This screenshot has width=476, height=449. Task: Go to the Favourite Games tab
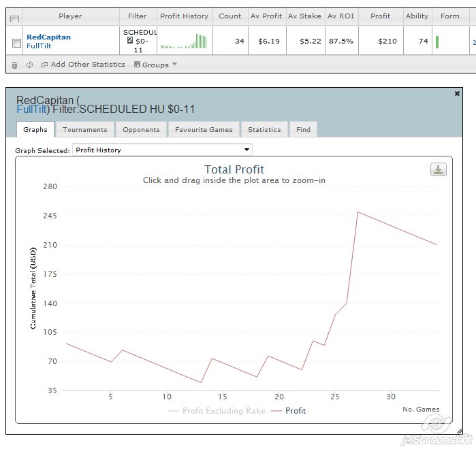[x=204, y=129]
